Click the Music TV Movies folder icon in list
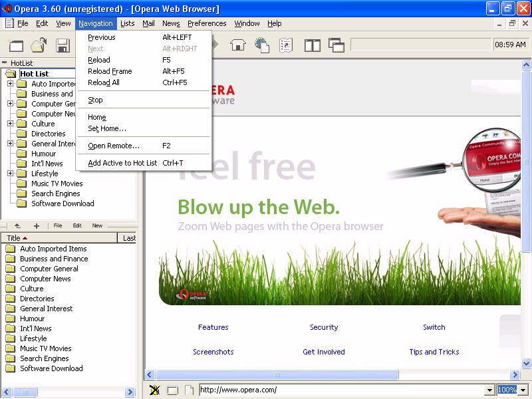The width and height of the screenshot is (532, 399). pyautogui.click(x=11, y=348)
